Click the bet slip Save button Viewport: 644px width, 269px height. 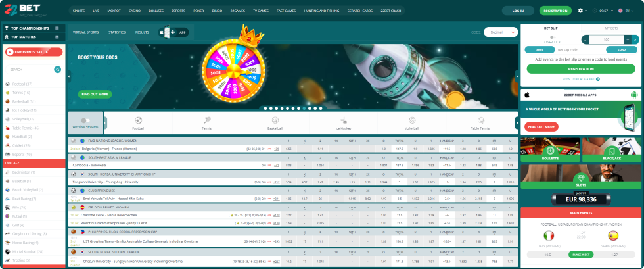coord(540,50)
